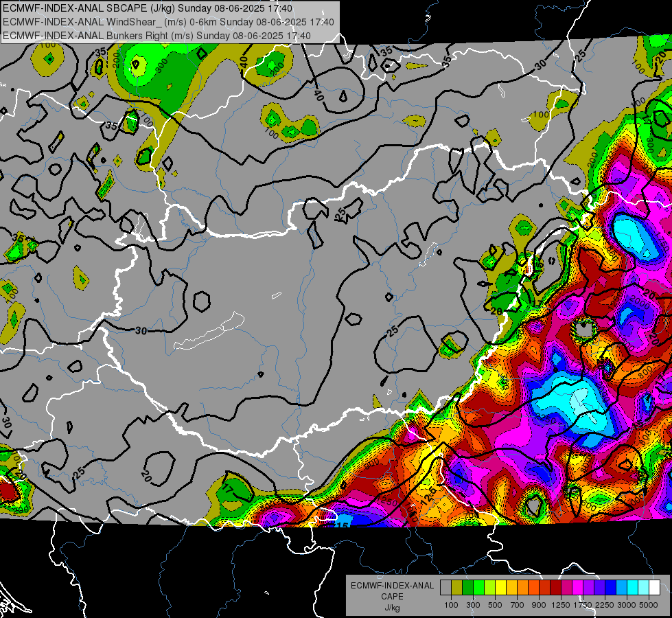
Task: Click the 900 tick label in legend
Action: tap(539, 605)
